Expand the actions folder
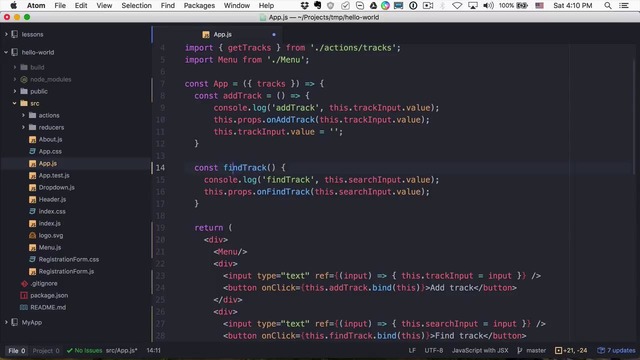This screenshot has height=360, width=640. click(23, 115)
